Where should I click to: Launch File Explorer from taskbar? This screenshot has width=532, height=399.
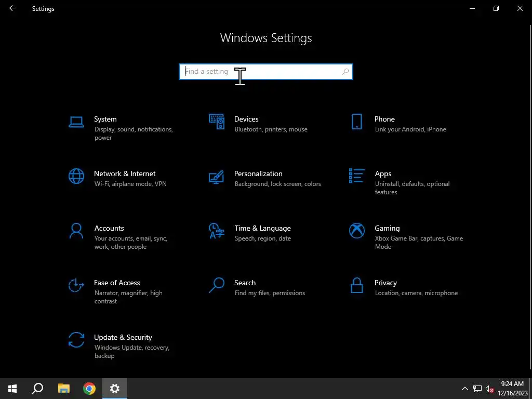[63, 389]
